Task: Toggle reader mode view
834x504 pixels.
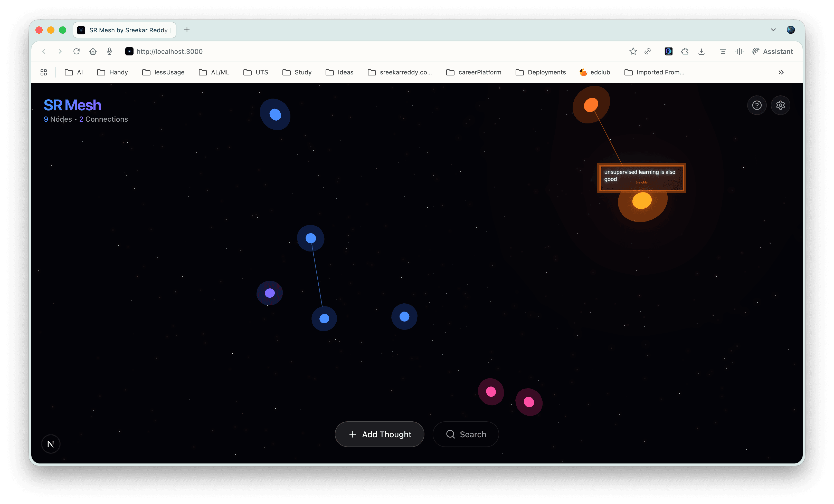Action: point(723,51)
